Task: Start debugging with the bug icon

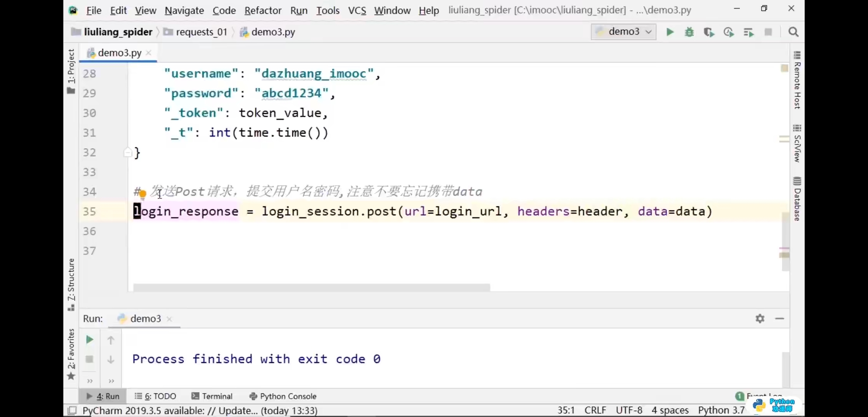Action: click(x=689, y=32)
